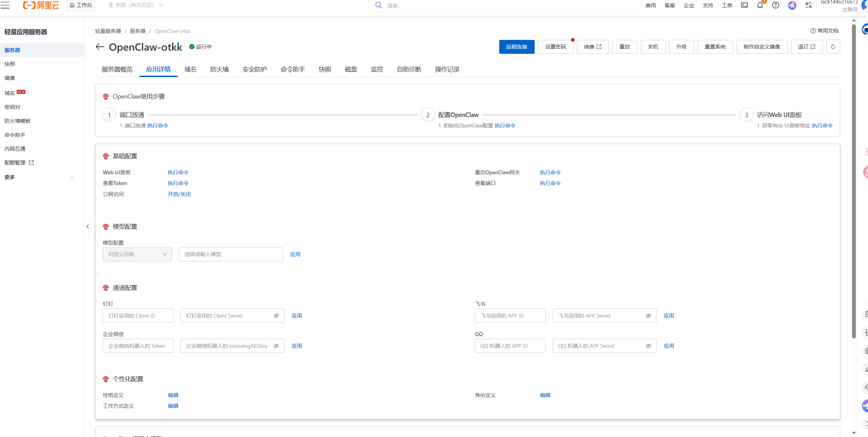Click the notification bell icon
Image resolution: width=868 pixels, height=437 pixels.
[x=760, y=5]
